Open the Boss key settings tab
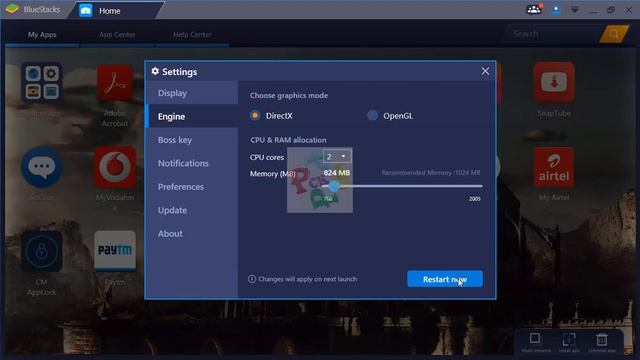 click(192, 140)
